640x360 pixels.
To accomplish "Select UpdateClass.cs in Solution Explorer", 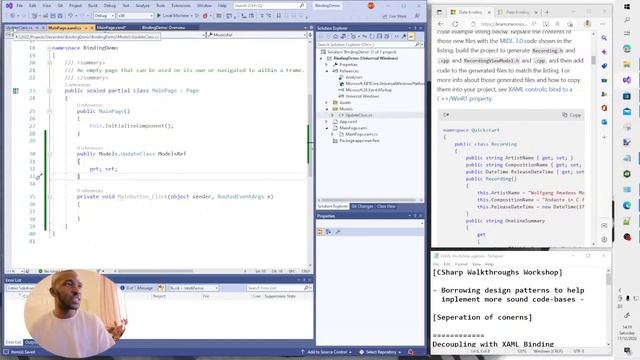I will [x=358, y=115].
